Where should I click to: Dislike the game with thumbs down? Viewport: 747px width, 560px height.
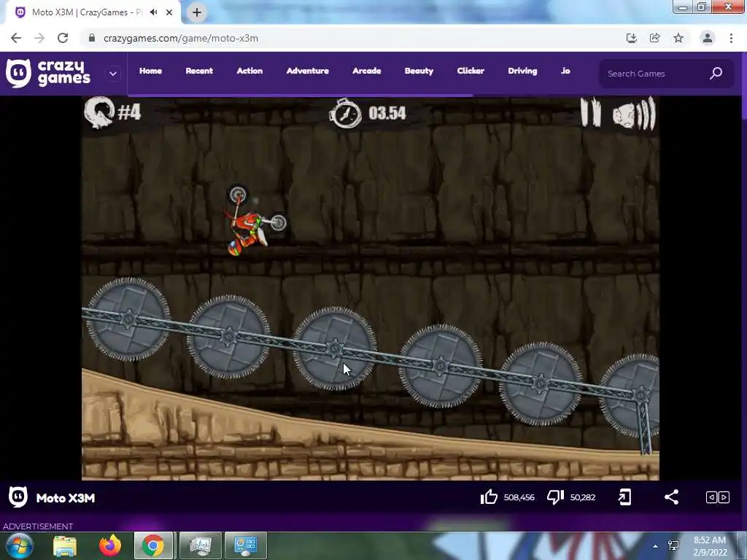pyautogui.click(x=555, y=497)
